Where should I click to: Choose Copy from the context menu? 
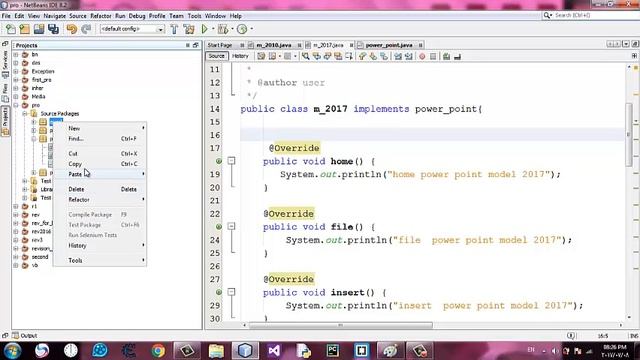tap(100, 164)
